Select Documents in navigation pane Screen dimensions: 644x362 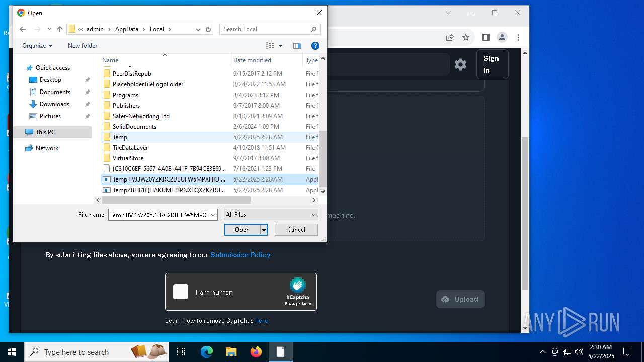tap(55, 92)
